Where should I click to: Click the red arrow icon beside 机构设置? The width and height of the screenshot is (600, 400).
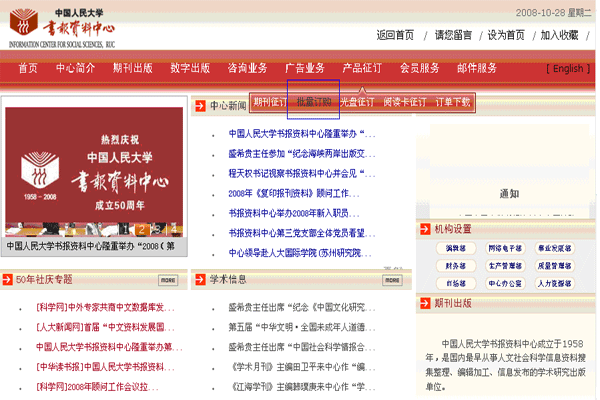(425, 229)
